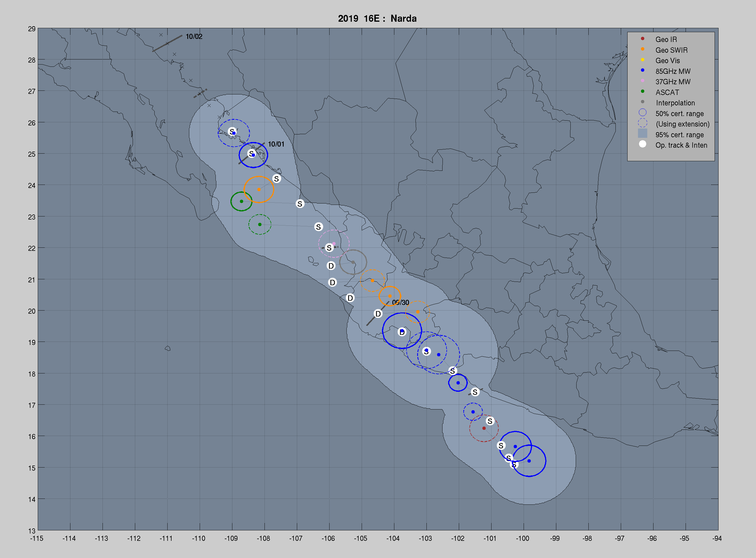Click the solid green ASCAT circle center dot
This screenshot has height=558, width=756.
coord(241,201)
